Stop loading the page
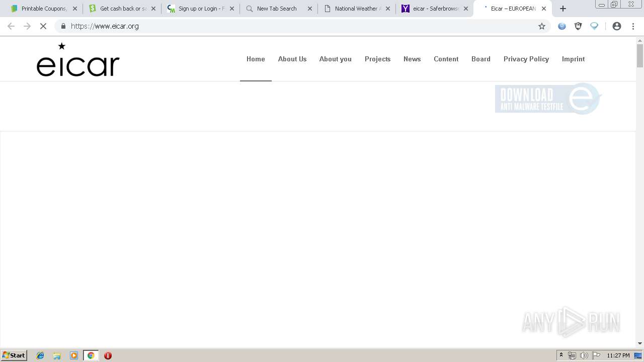The height and width of the screenshot is (362, 644). click(x=43, y=26)
